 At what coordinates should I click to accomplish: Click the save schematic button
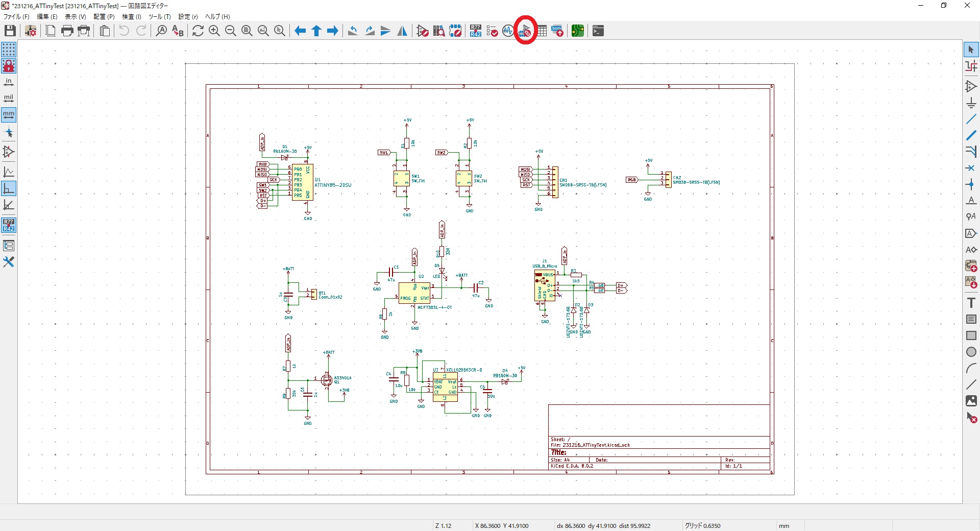pyautogui.click(x=10, y=31)
